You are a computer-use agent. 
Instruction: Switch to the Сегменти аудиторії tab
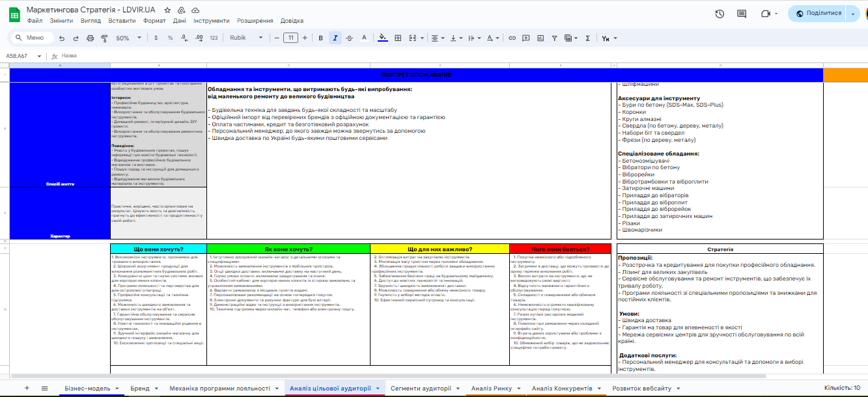(425, 388)
